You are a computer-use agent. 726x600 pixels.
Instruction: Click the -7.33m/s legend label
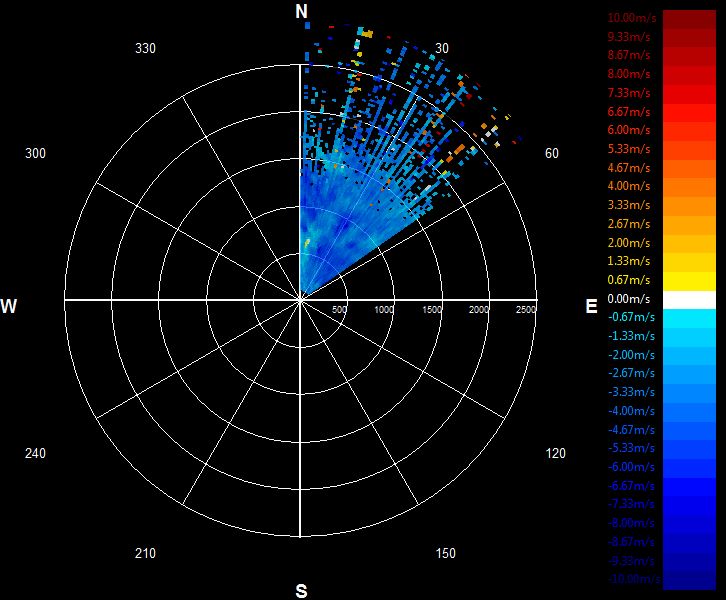(631, 504)
